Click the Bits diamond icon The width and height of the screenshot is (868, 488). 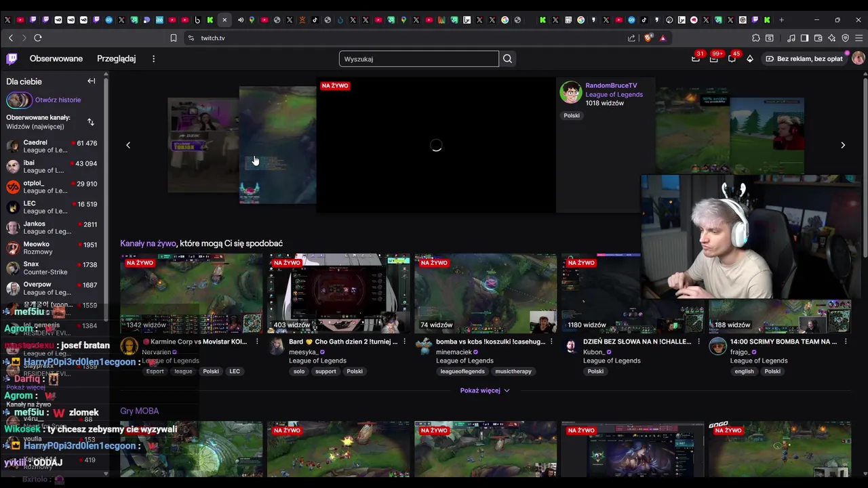point(750,59)
